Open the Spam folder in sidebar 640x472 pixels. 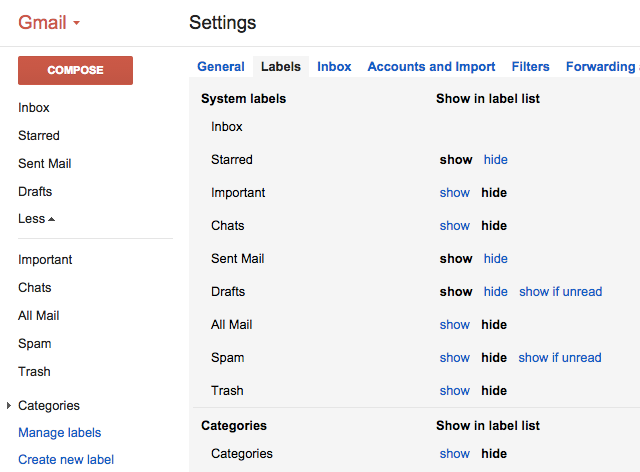point(35,344)
